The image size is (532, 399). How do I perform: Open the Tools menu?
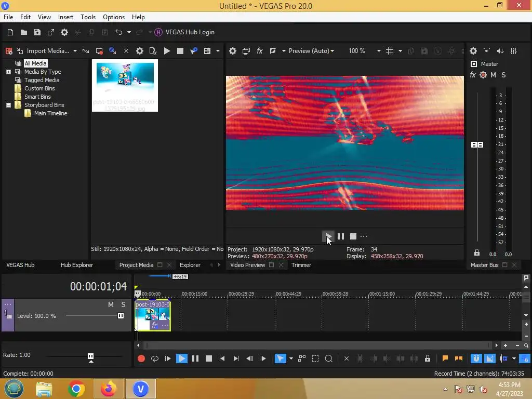[x=88, y=17]
